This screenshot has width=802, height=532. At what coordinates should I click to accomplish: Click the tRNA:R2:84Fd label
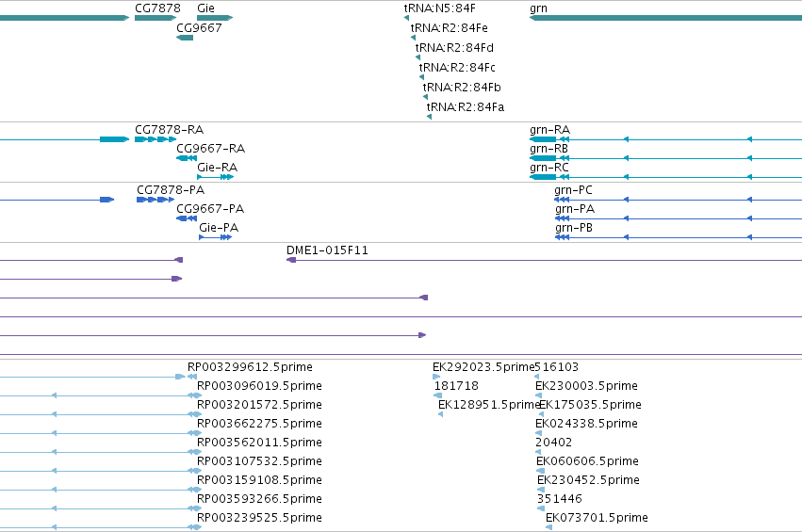coord(454,47)
